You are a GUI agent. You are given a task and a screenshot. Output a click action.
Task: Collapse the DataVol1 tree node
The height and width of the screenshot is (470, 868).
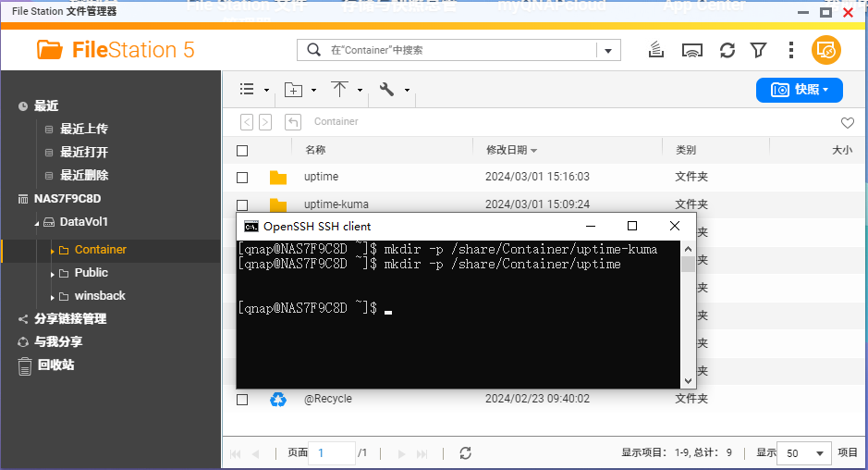point(37,223)
